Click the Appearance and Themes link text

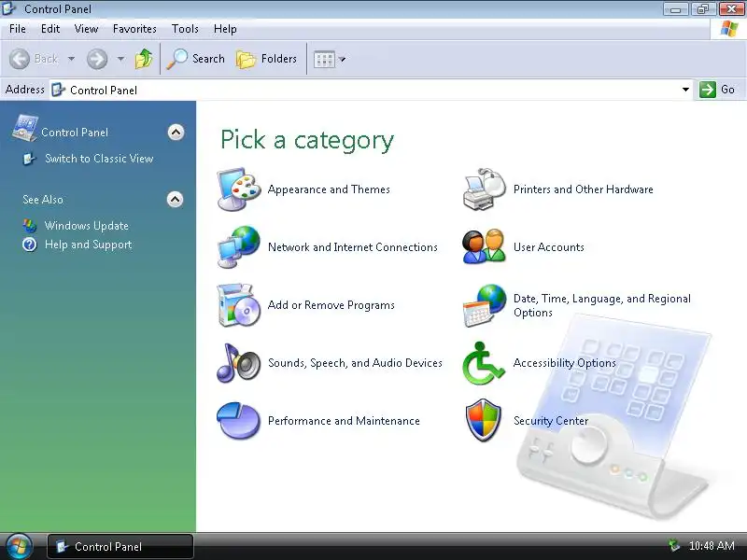coord(329,189)
